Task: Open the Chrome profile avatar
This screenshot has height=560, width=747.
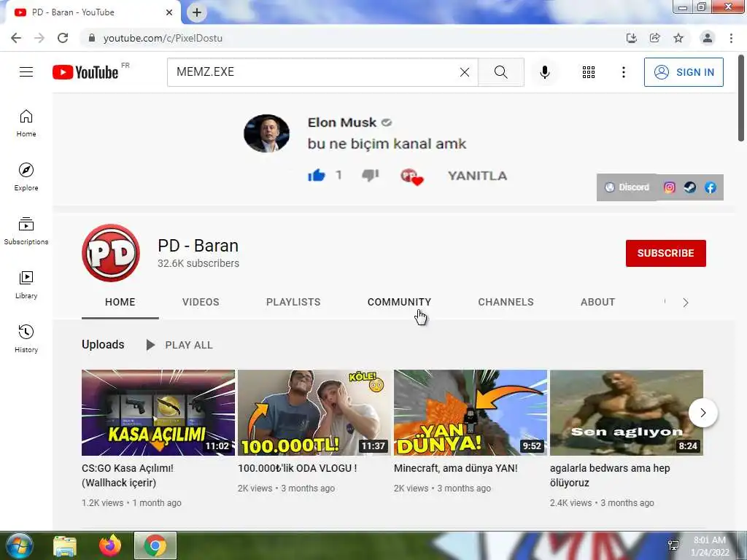Action: [x=708, y=38]
